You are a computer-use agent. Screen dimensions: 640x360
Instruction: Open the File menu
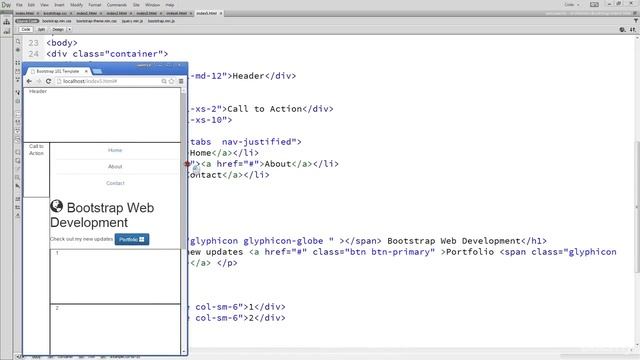19,5
